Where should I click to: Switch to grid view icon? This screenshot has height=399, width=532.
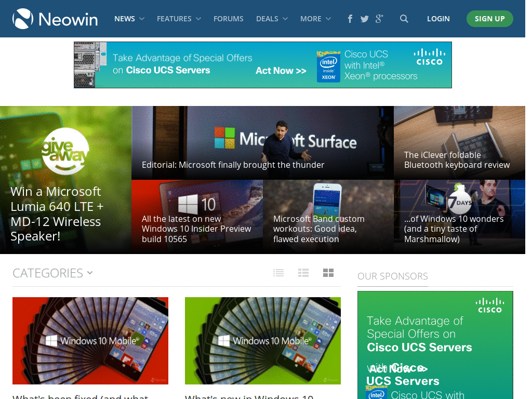(328, 273)
